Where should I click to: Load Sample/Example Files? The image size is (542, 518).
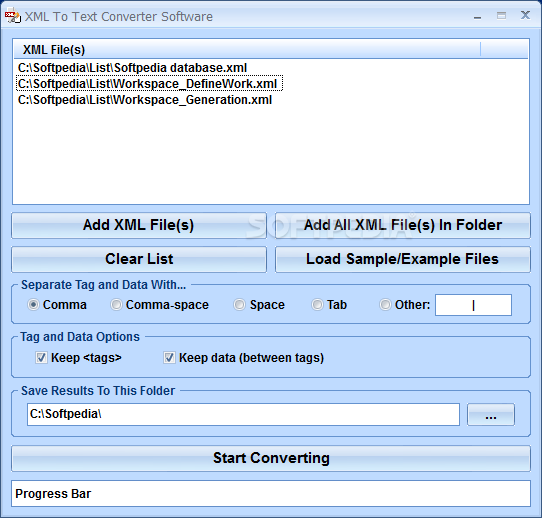coord(403,259)
